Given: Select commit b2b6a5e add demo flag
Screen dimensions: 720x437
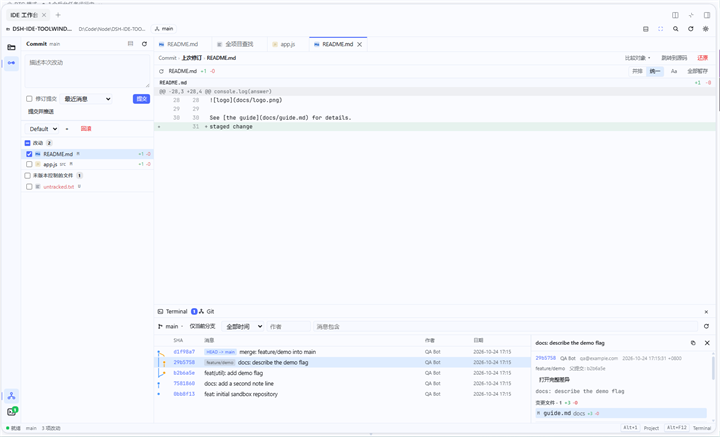Looking at the screenshot, I should [x=342, y=373].
